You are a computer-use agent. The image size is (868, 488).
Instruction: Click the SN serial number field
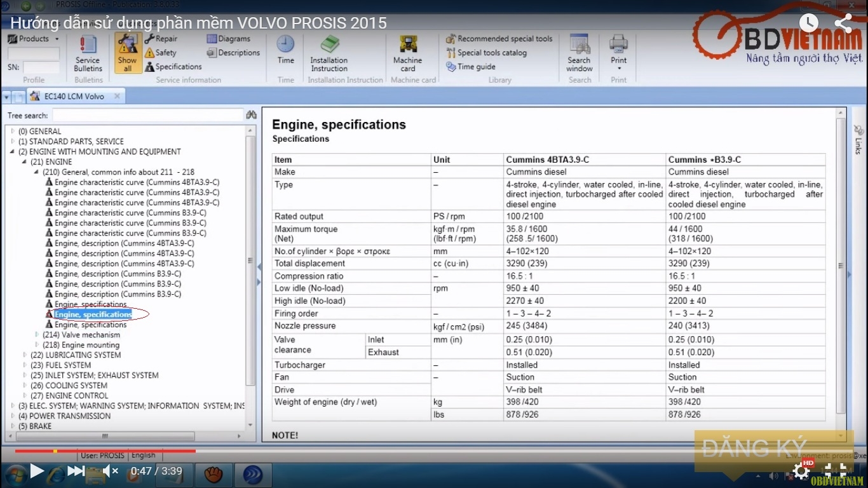pos(41,67)
